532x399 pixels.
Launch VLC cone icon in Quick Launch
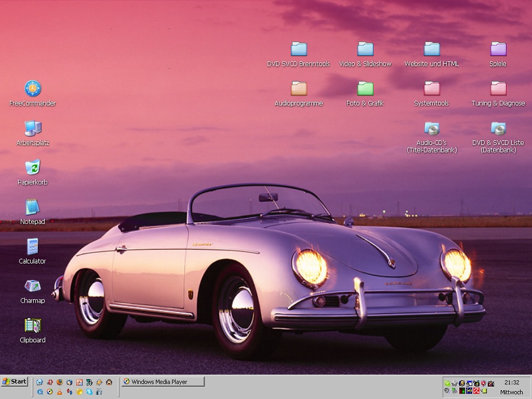[x=60, y=391]
